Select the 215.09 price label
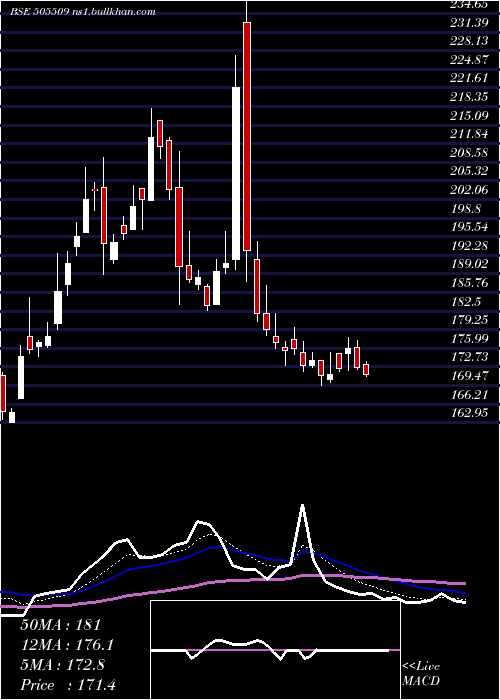500x700 pixels. click(469, 116)
